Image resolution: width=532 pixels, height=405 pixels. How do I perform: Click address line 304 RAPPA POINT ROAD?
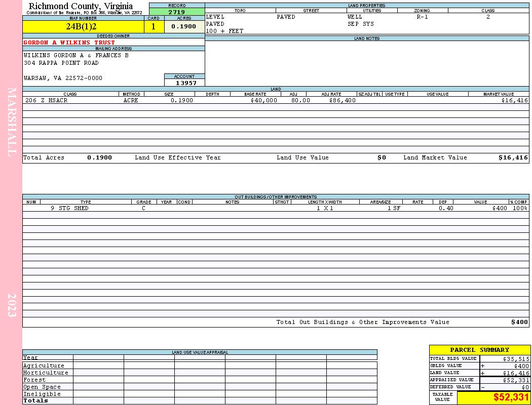pyautogui.click(x=61, y=63)
